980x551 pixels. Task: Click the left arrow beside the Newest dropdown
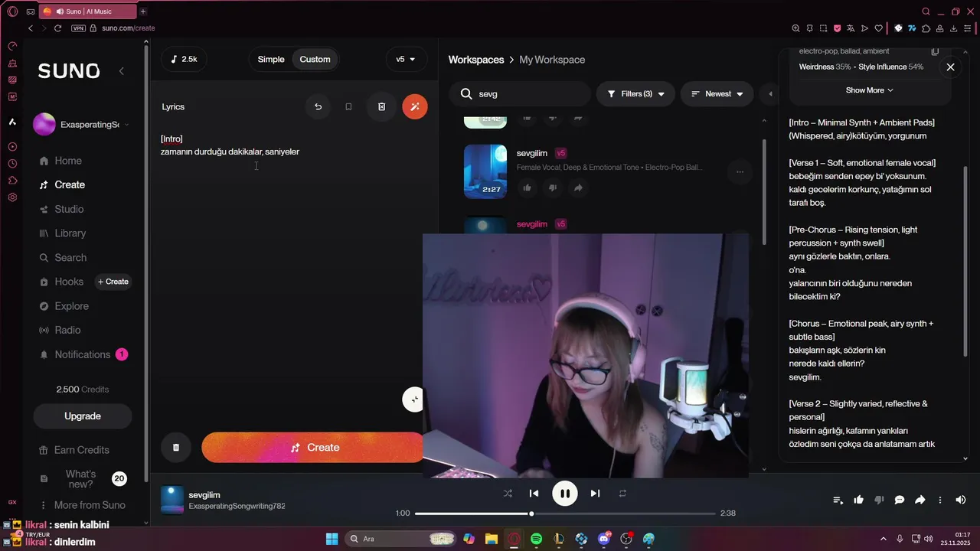tap(770, 94)
